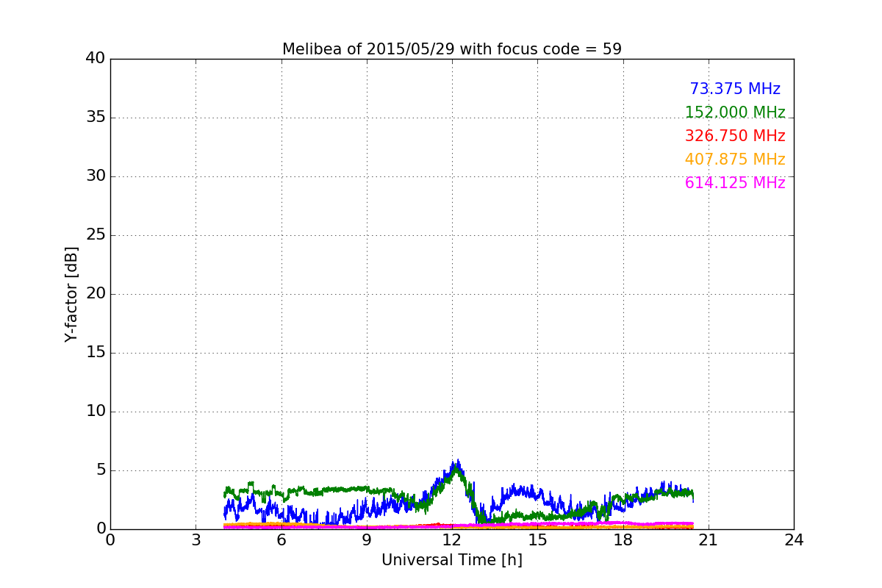Image resolution: width=882 pixels, height=588 pixels.
Task: Select the 407.875 MHz legend label
Action: click(735, 159)
